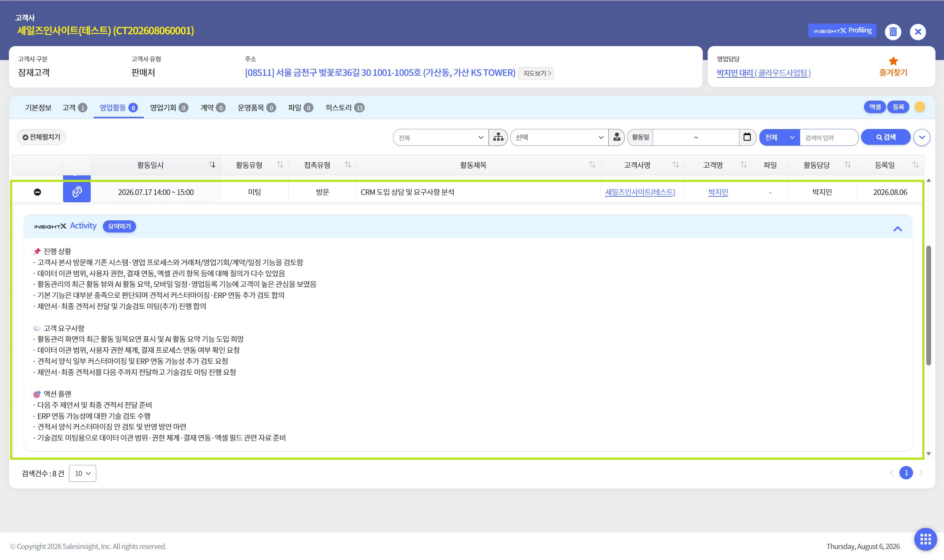Toggle the 즐겨찾기 star favorite

coord(893,66)
